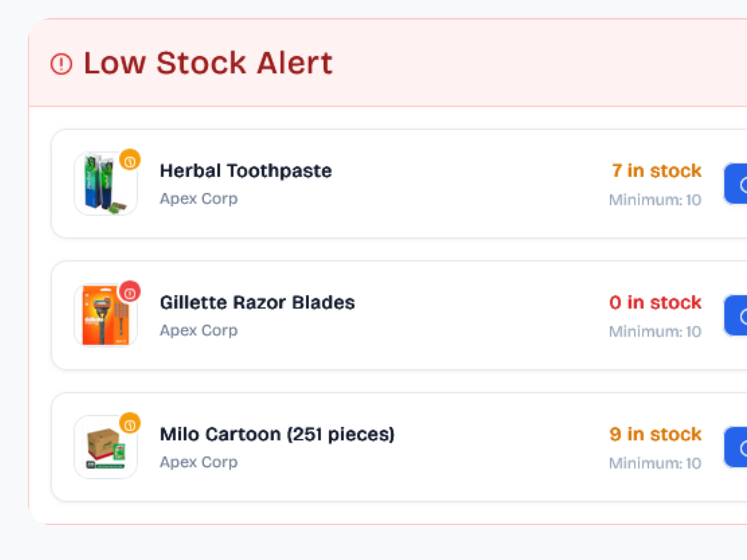Click the 9 in stock count for Milo Cartoon
Viewport: 747px width, 560px height.
click(655, 434)
